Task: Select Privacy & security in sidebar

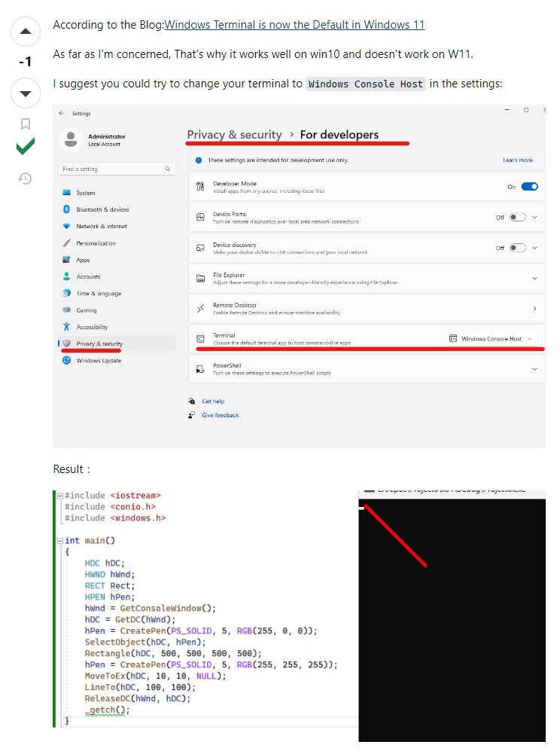Action: 117,343
